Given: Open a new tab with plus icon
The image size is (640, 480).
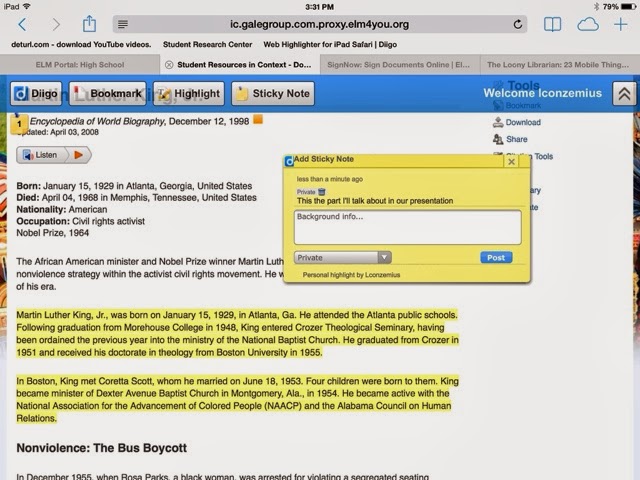Looking at the screenshot, I should [x=620, y=24].
